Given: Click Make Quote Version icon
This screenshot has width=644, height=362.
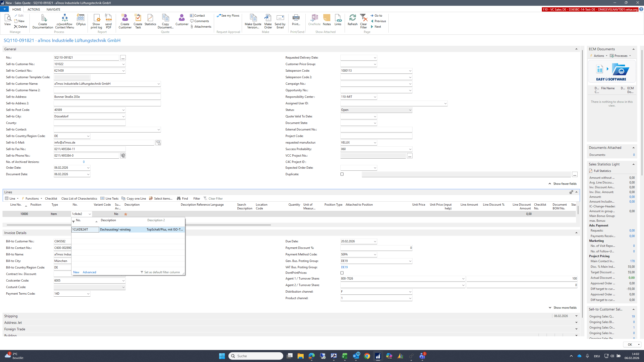Looking at the screenshot, I should [253, 21].
